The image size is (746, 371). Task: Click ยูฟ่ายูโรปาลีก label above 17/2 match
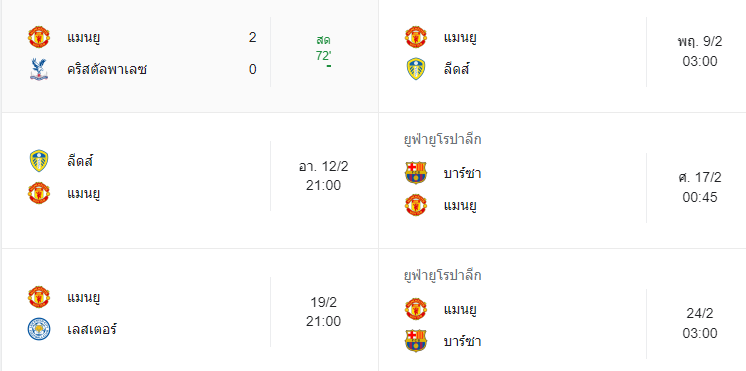coord(442,139)
